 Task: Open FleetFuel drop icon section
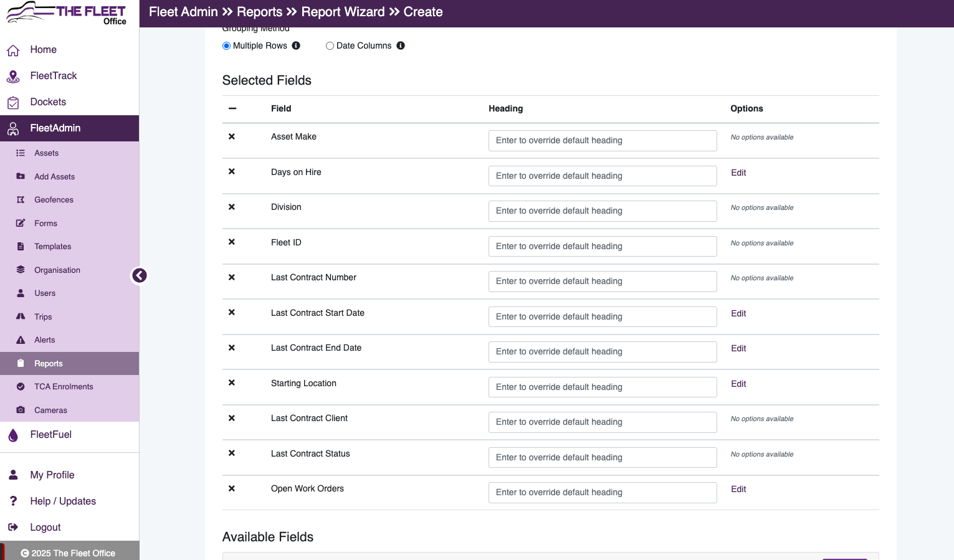tap(13, 435)
